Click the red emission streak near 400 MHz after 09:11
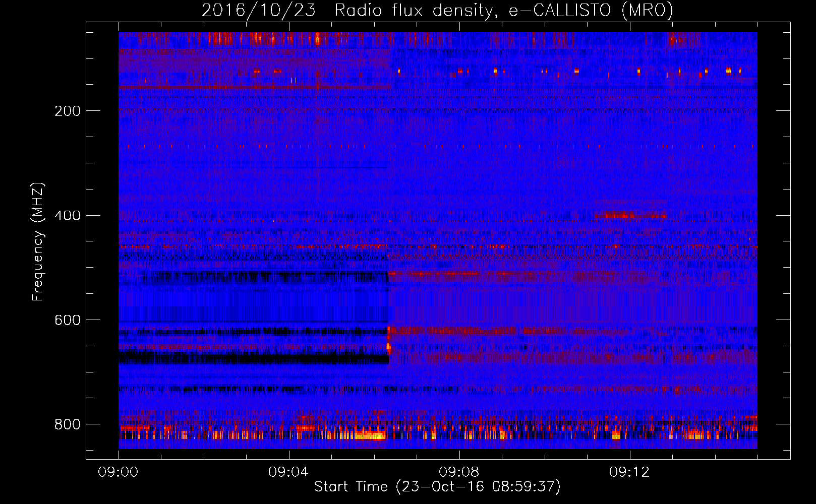Viewport: 816px width, 504px height. (x=630, y=215)
